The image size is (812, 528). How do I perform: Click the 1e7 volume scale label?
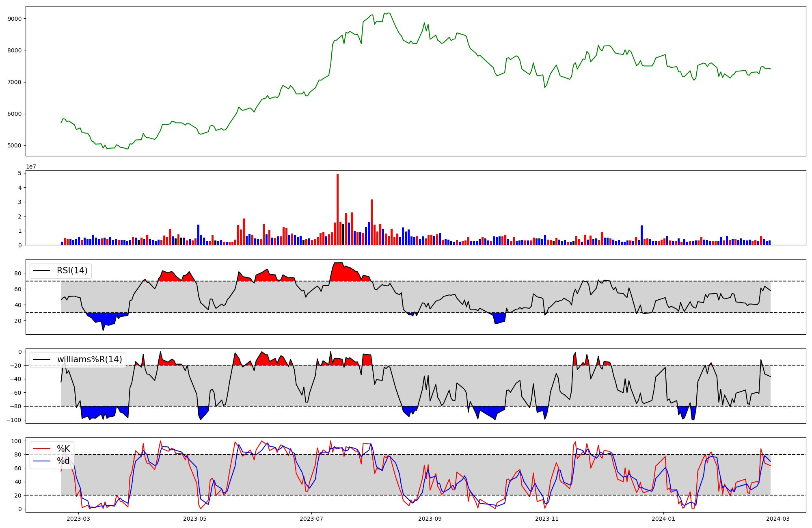(31, 167)
